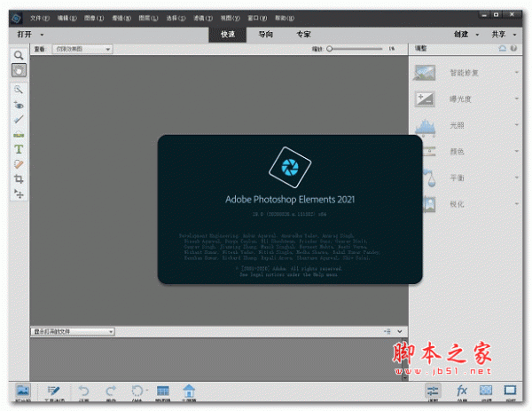Screen dimensions: 532x411
Task: Click the 打开 button
Action: (x=25, y=35)
